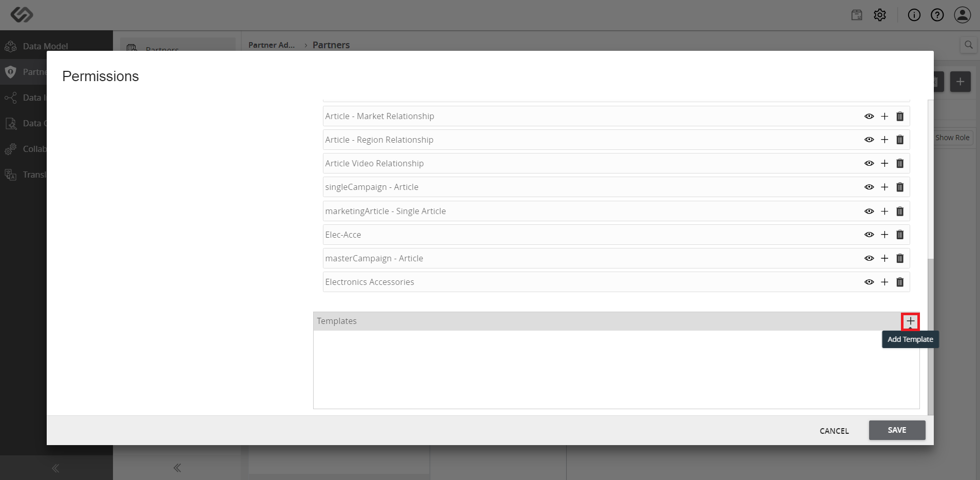Click plus icon on Article Video Relationship
Viewport: 980px width, 480px height.
(885, 164)
